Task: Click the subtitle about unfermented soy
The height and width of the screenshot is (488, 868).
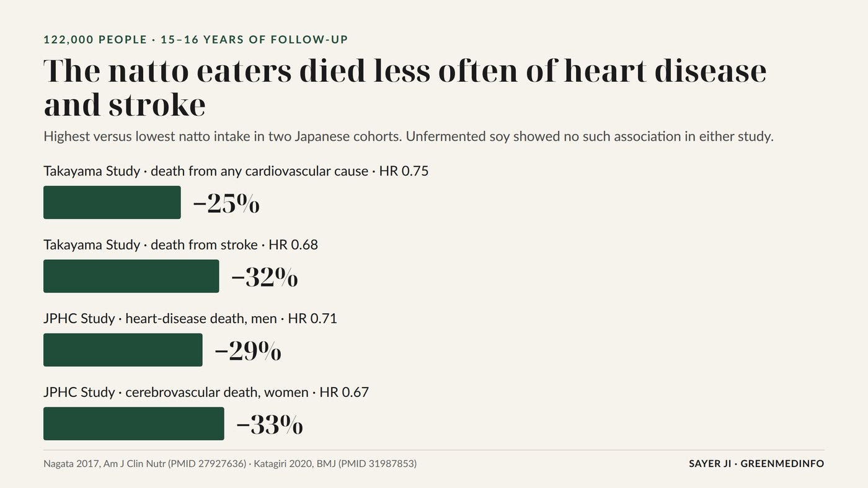Action: click(409, 136)
